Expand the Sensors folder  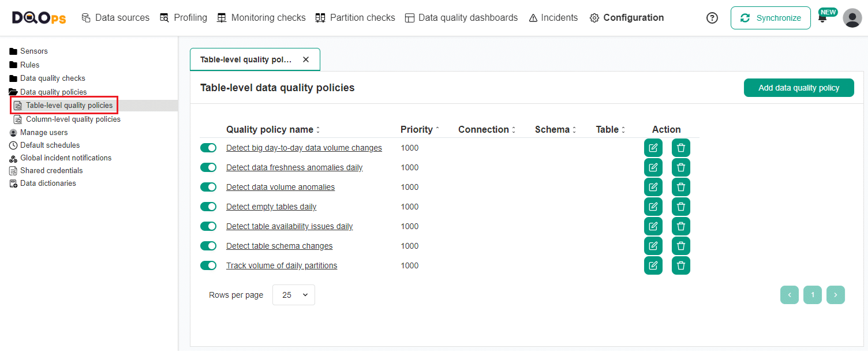[x=29, y=51]
